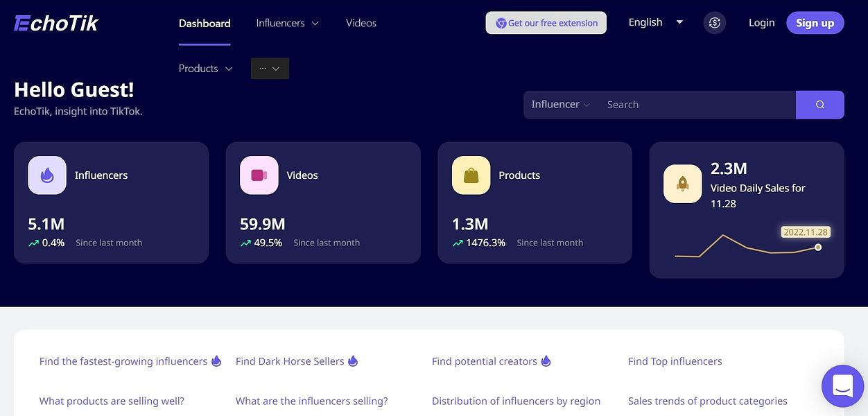Image resolution: width=868 pixels, height=416 pixels.
Task: Click the Sign up button
Action: tap(815, 23)
